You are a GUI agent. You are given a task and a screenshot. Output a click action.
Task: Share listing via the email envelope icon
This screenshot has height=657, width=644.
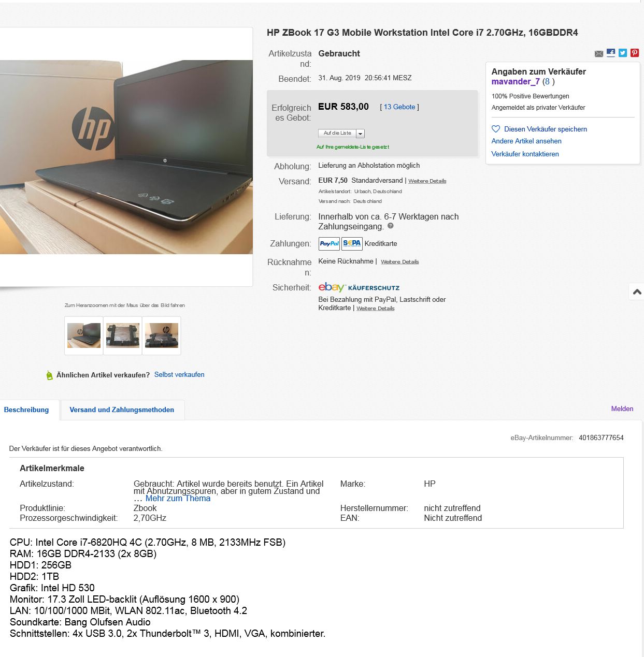[x=599, y=53]
